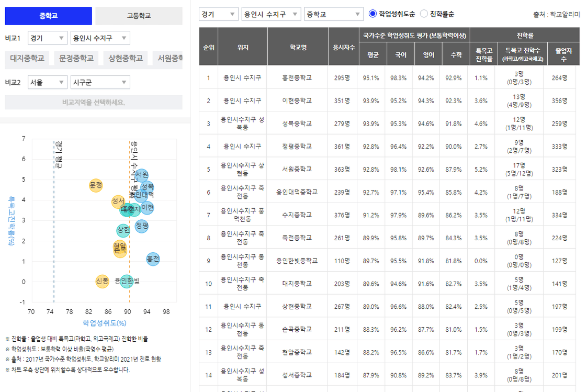The width and height of the screenshot is (587, 392).
Task: Click the 국어 column header
Action: pos(401,54)
